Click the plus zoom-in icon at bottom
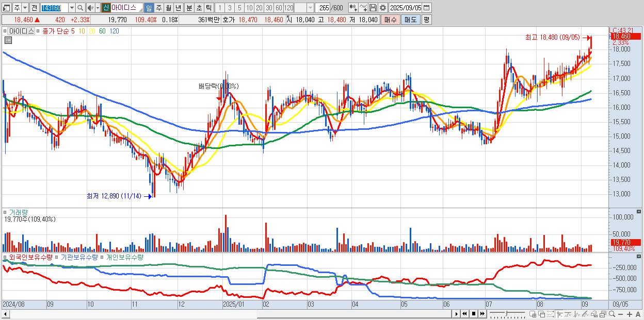644x320 pixels. tap(629, 314)
